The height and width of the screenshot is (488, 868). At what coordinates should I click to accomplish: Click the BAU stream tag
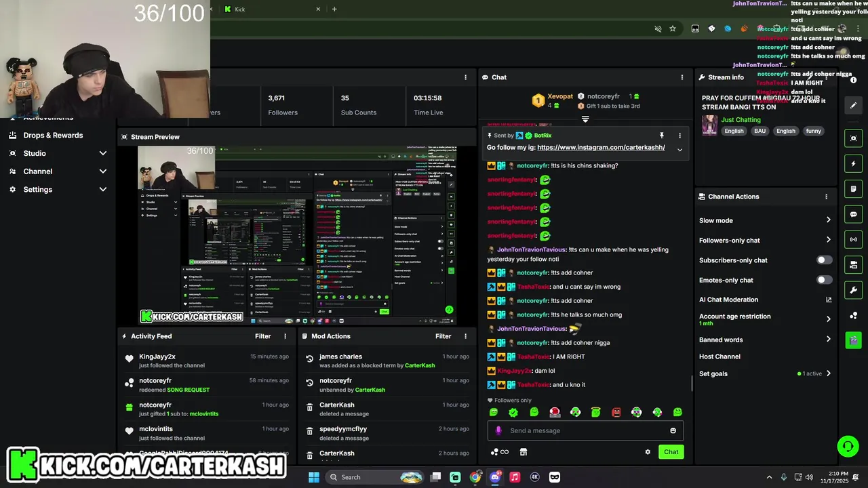point(759,131)
